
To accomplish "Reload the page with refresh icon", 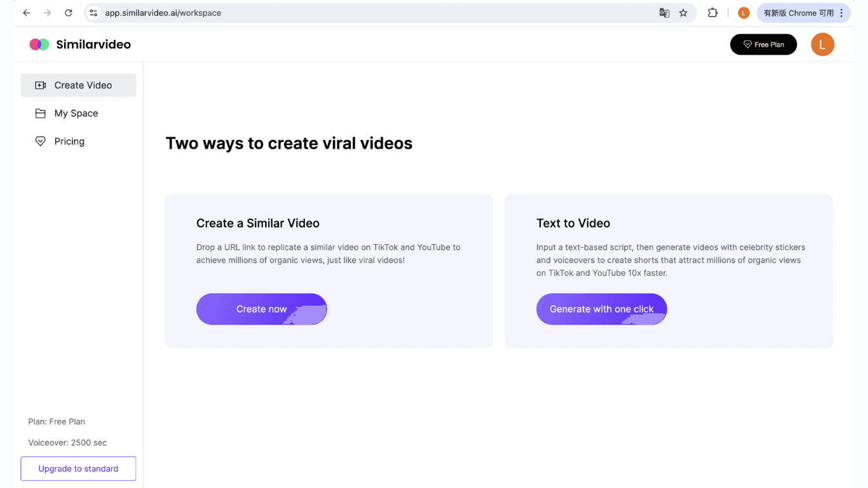I will tap(69, 13).
